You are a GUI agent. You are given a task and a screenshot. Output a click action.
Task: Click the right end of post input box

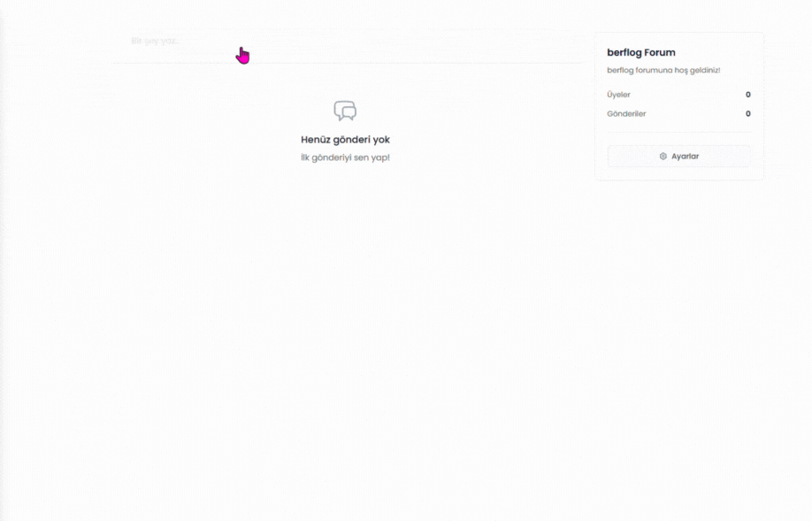(566, 42)
